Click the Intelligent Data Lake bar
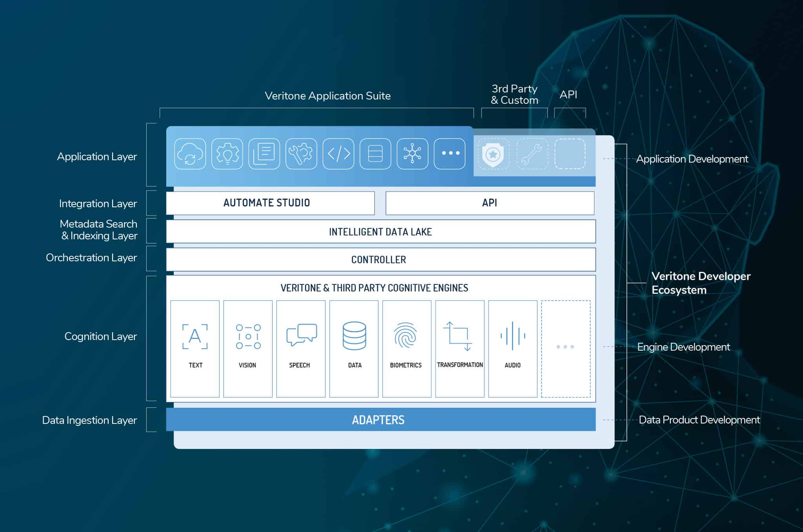Image resolution: width=803 pixels, height=532 pixels. tap(381, 232)
